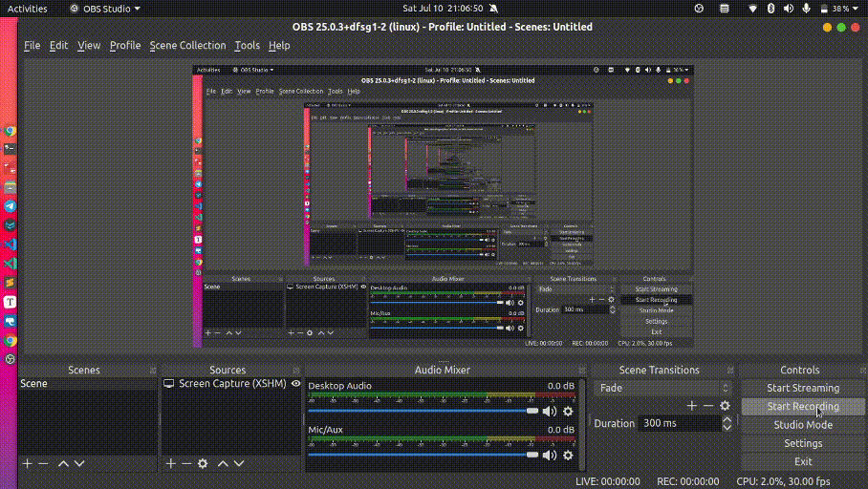Mute Desktop Audio speaker icon
Viewport: 868px width, 489px height.
549,411
